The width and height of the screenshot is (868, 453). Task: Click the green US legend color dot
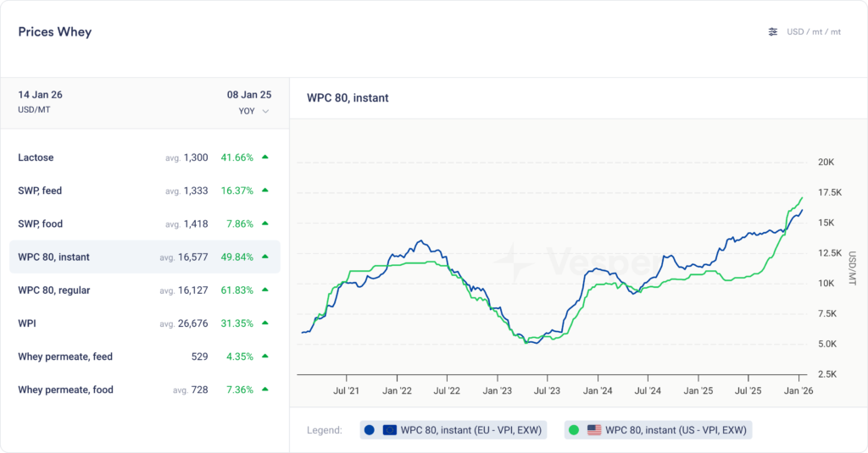point(574,430)
